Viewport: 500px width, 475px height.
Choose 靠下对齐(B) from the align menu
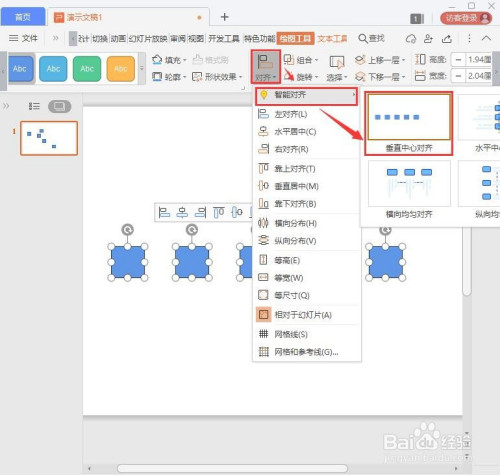tap(306, 204)
